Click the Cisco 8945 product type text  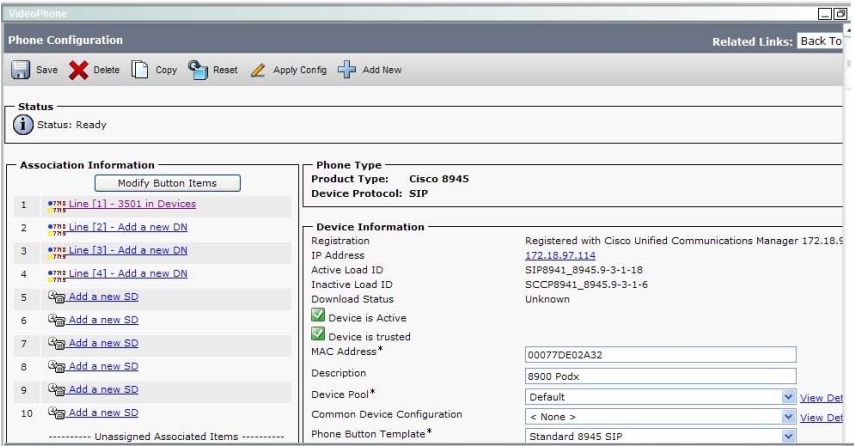click(439, 179)
